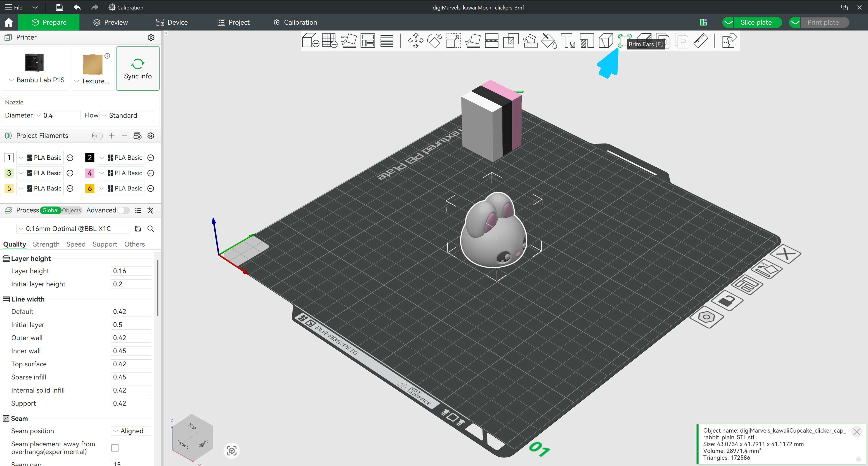This screenshot has height=466, width=868.
Task: Click the Redo arrow icon
Action: [x=95, y=7]
